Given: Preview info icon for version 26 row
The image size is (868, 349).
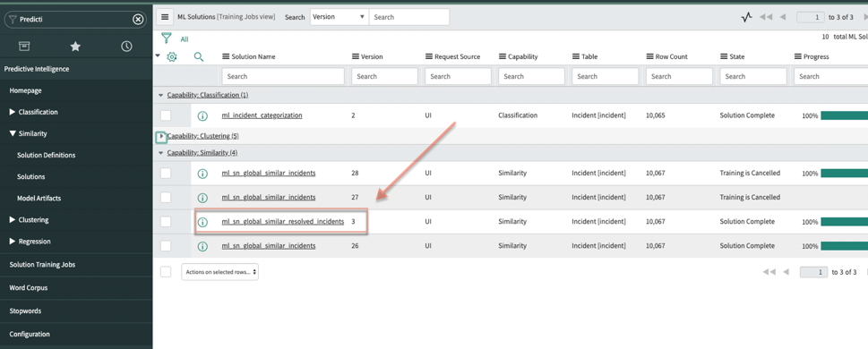Looking at the screenshot, I should [202, 246].
